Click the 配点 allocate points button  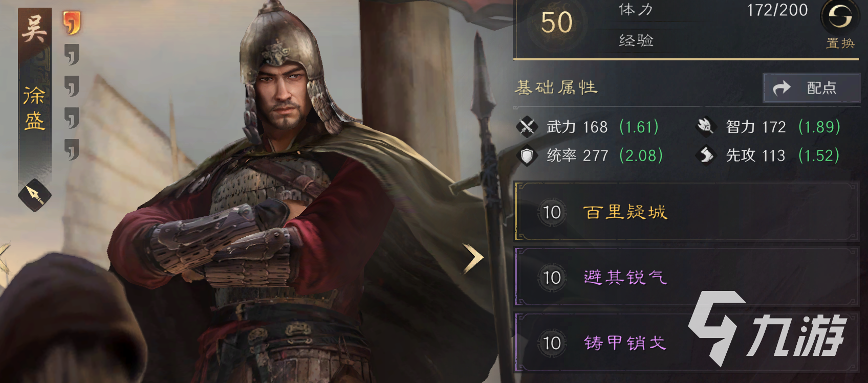point(811,88)
